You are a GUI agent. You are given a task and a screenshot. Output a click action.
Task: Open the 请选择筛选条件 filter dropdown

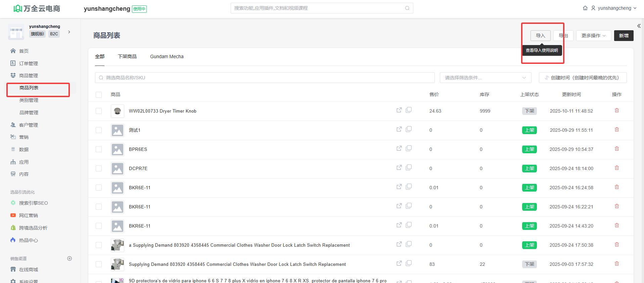tap(485, 78)
